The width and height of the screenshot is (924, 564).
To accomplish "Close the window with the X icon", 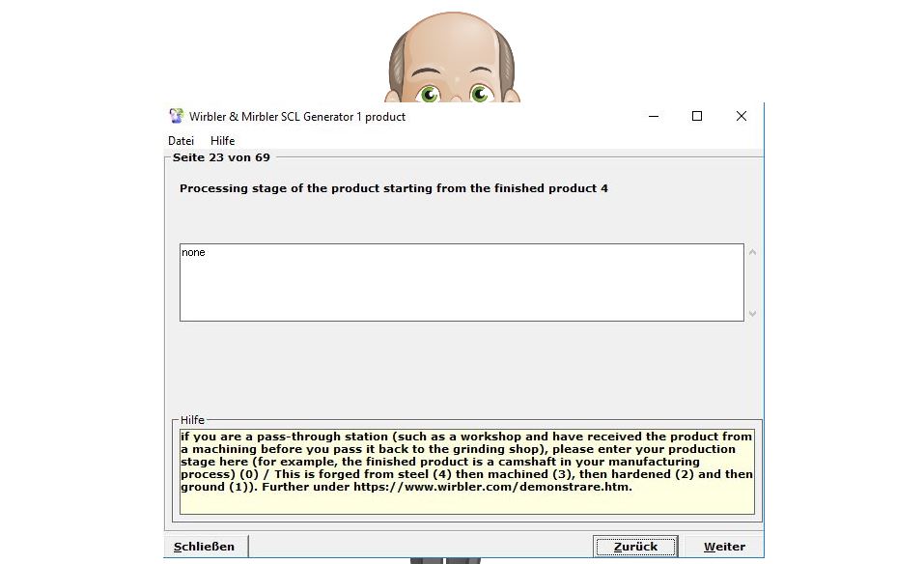I will [741, 117].
